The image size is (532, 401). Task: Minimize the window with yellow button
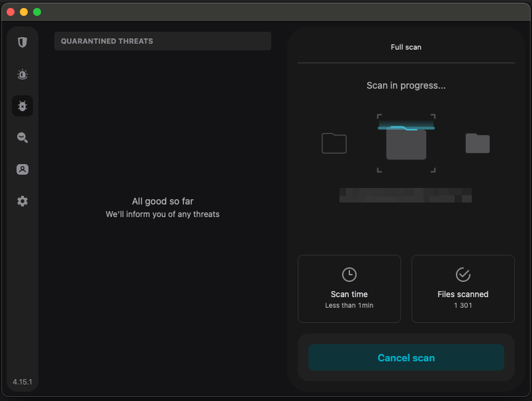24,12
